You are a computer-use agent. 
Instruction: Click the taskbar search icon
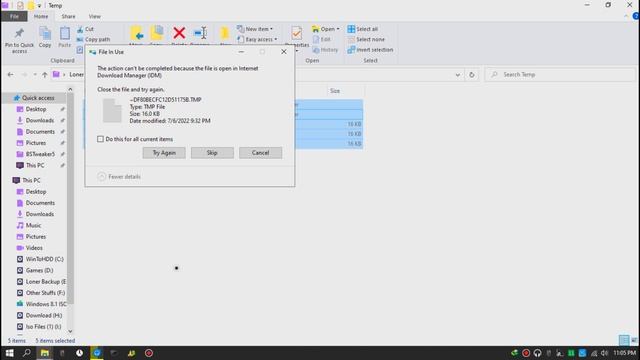(27, 353)
